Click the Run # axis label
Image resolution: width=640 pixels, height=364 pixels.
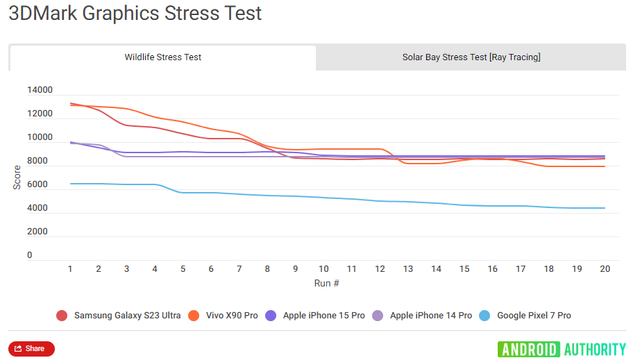coord(327,283)
